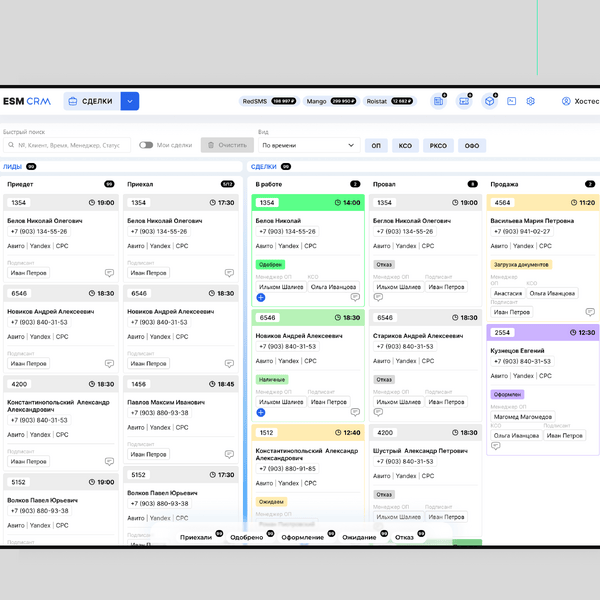Screen dimensions: 600x600
Task: Click Ильхом Шалиев on В работе card 1354
Action: (x=281, y=287)
